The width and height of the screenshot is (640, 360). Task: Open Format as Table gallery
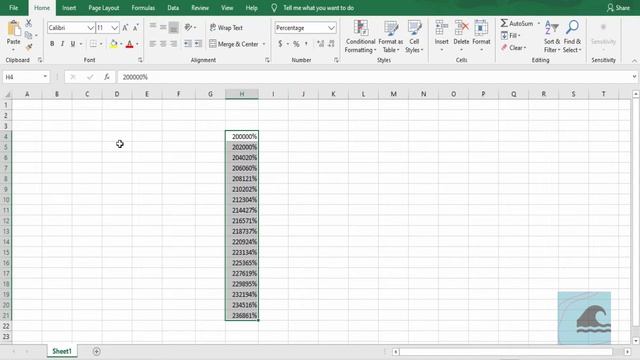391,37
